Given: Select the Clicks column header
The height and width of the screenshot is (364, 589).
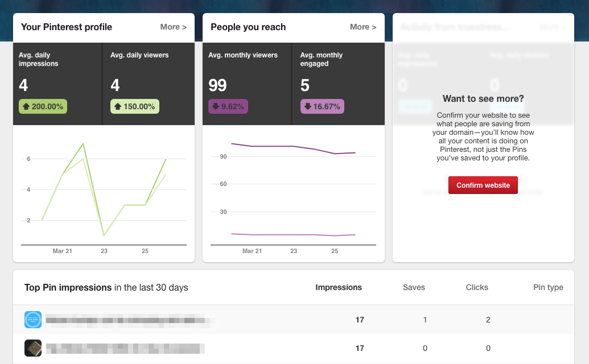Looking at the screenshot, I should click(x=477, y=287).
